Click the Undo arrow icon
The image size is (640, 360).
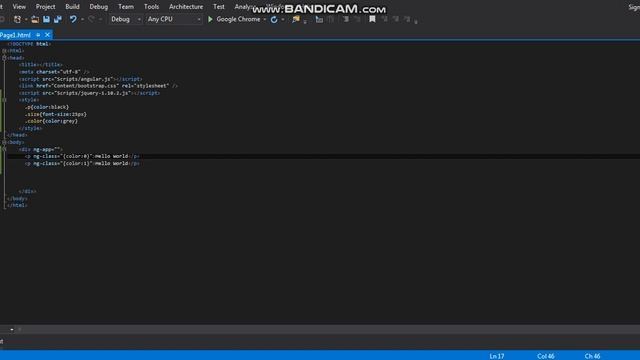pyautogui.click(x=73, y=19)
